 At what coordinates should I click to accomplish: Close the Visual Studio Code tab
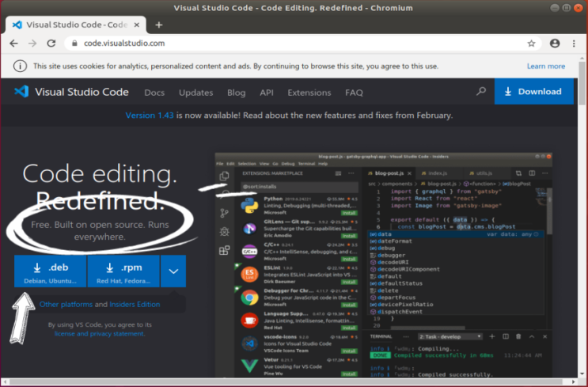pos(137,25)
